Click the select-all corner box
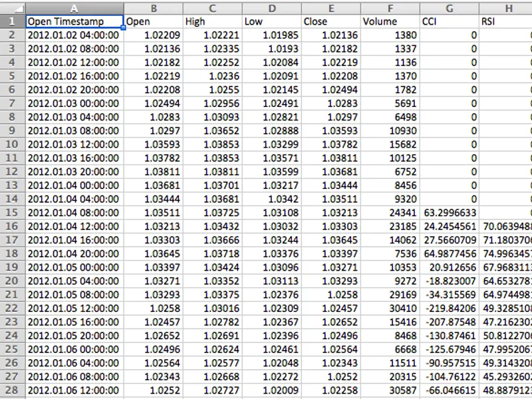Viewport: 532px width, 399px height. [x=13, y=8]
